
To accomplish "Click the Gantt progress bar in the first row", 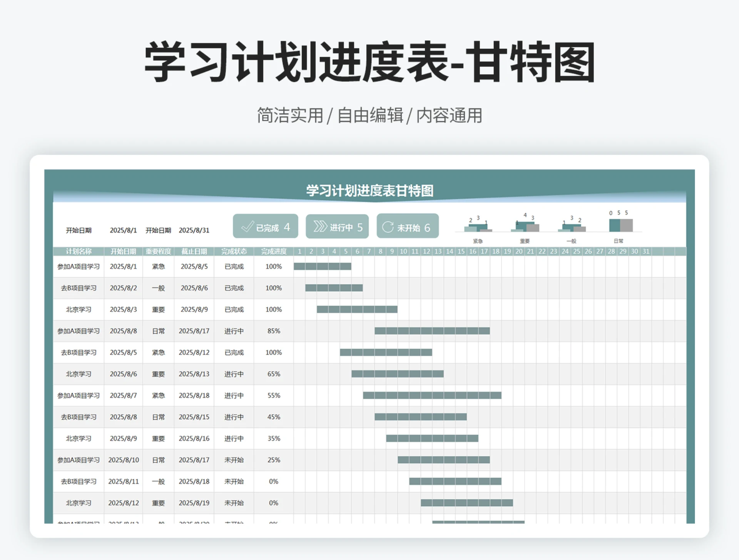I will (x=323, y=266).
